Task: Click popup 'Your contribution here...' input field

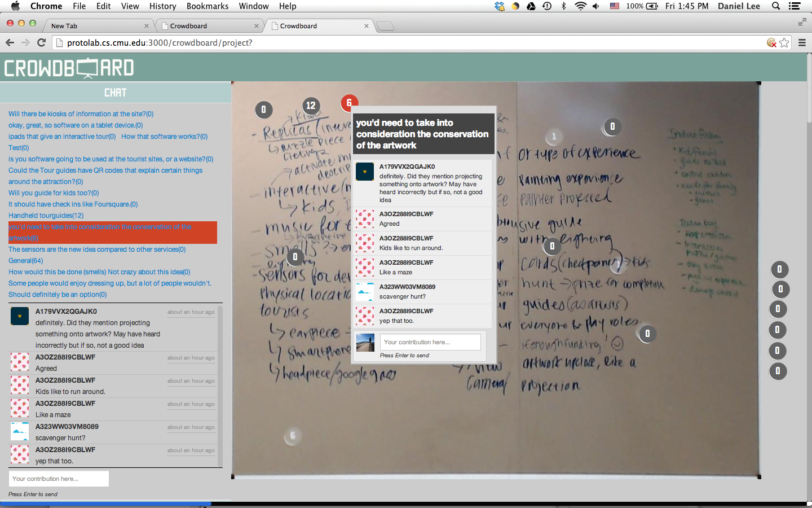Action: click(430, 342)
